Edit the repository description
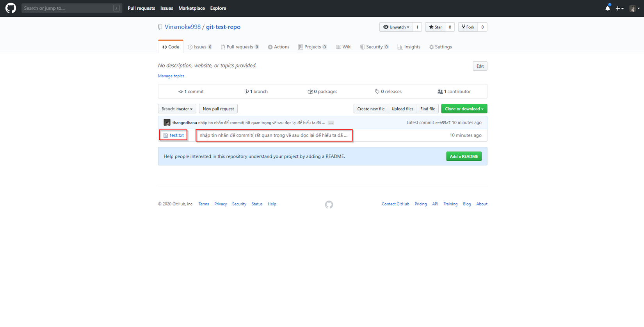Viewport: 644px width, 327px height. [x=480, y=66]
